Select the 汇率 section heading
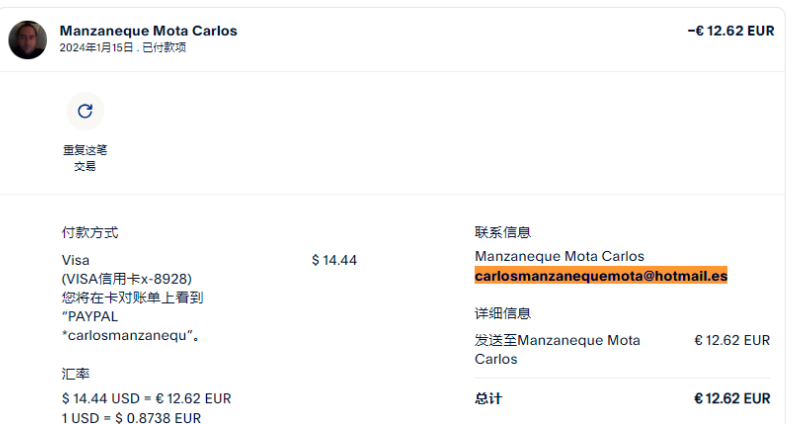The width and height of the screenshot is (795, 424). pyautogui.click(x=76, y=374)
